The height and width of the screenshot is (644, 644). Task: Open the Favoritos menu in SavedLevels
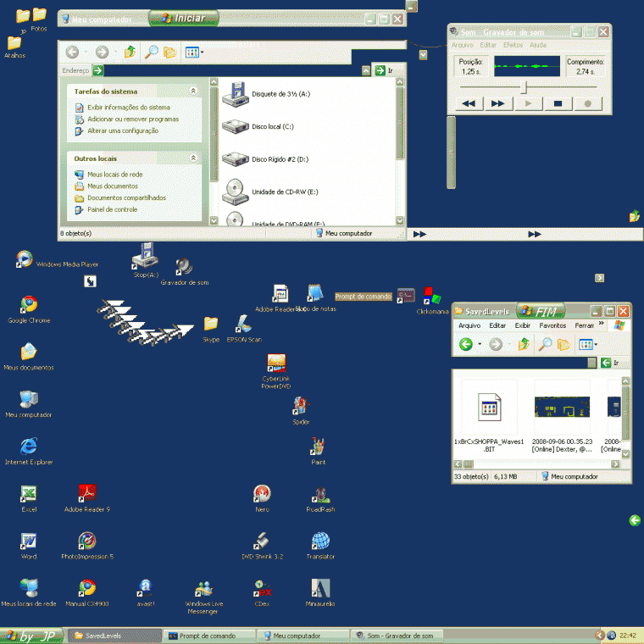[x=552, y=325]
